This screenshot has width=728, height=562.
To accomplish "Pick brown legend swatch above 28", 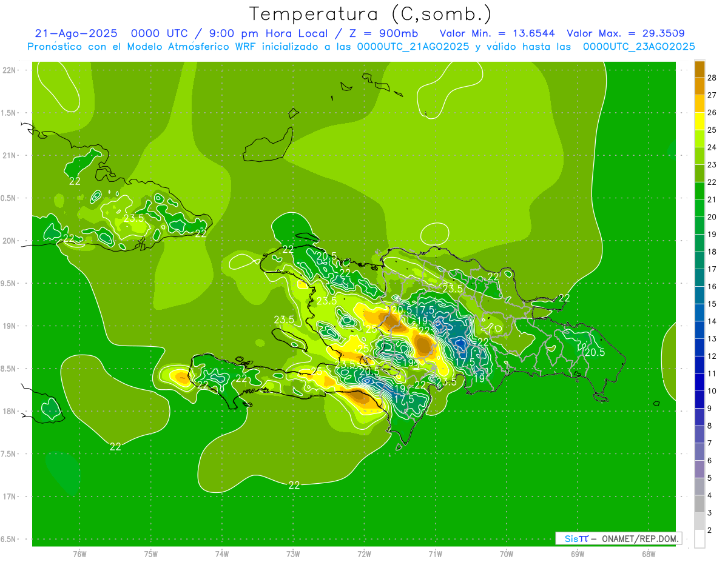I will pyautogui.click(x=699, y=69).
